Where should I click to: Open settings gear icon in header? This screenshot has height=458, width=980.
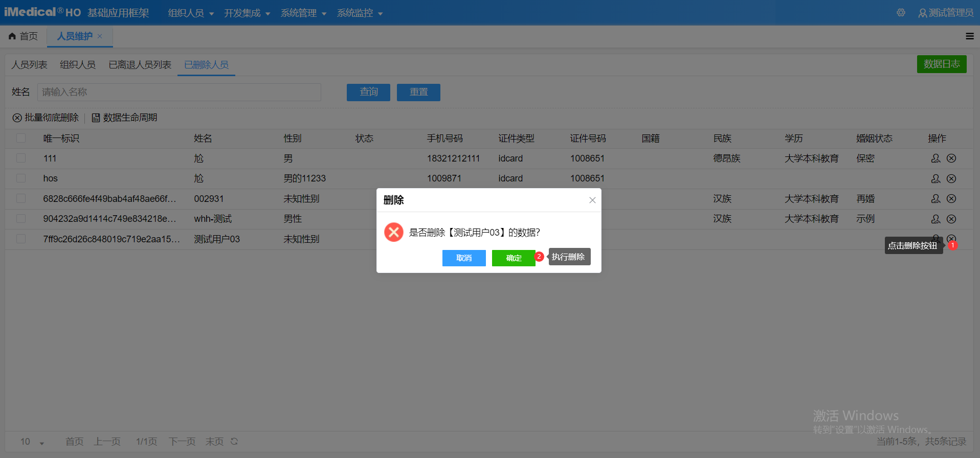click(x=901, y=13)
